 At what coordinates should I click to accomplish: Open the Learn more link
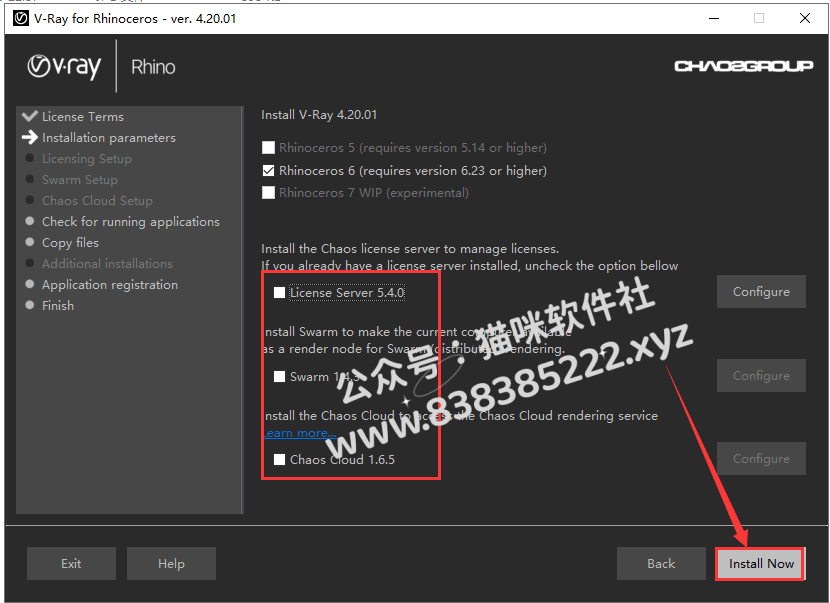[x=300, y=433]
